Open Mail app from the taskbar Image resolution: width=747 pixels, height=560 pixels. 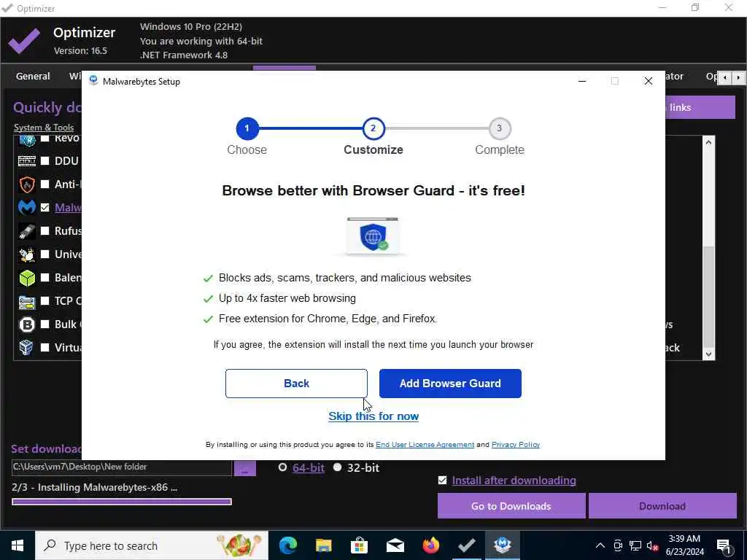tap(395, 545)
